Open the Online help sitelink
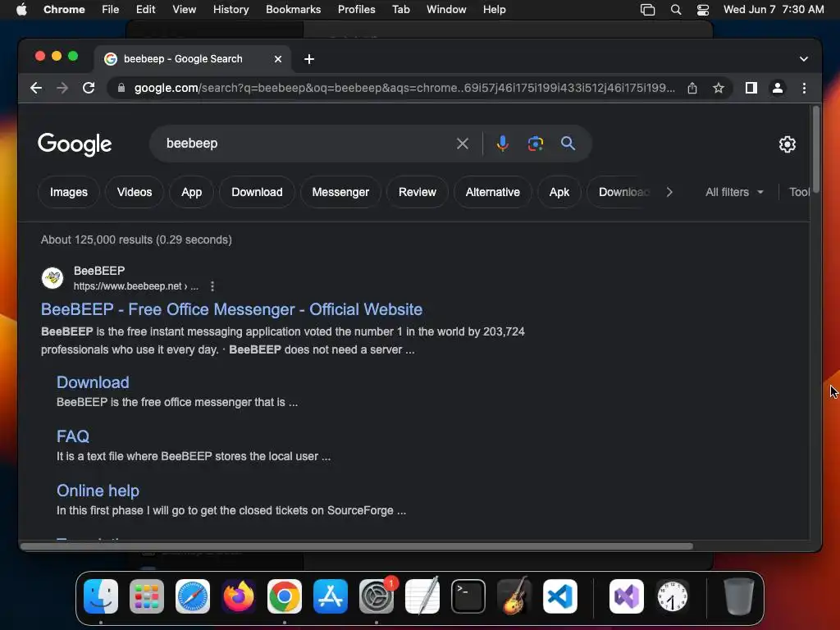The image size is (840, 630). pyautogui.click(x=98, y=491)
